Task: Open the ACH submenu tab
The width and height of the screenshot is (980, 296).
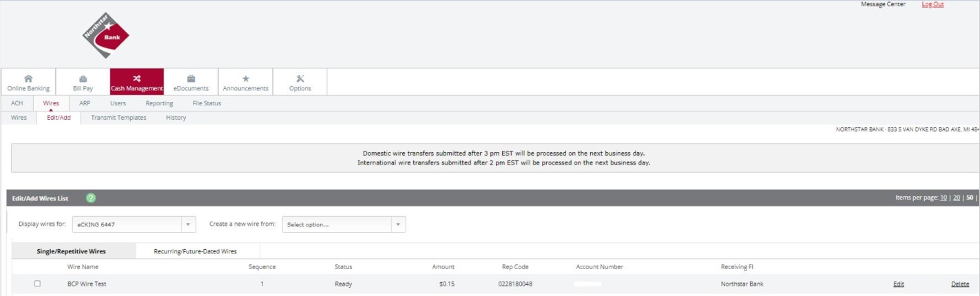Action: pyautogui.click(x=17, y=103)
